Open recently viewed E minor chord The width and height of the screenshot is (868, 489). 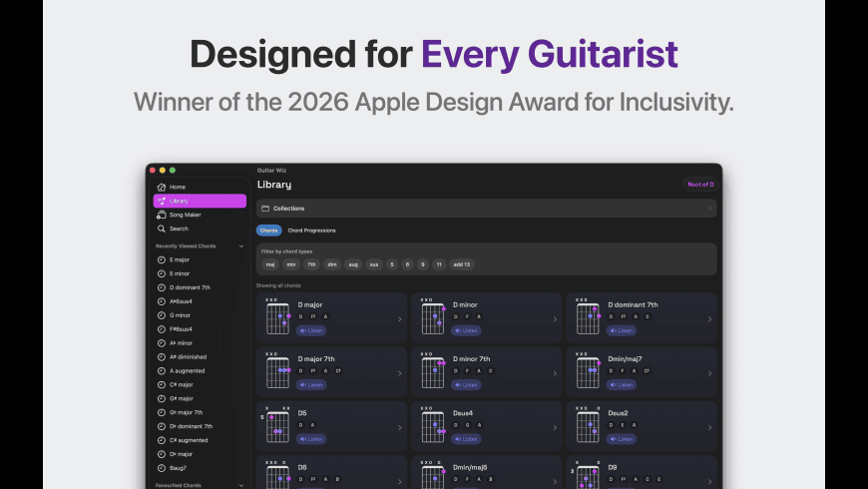[200, 273]
